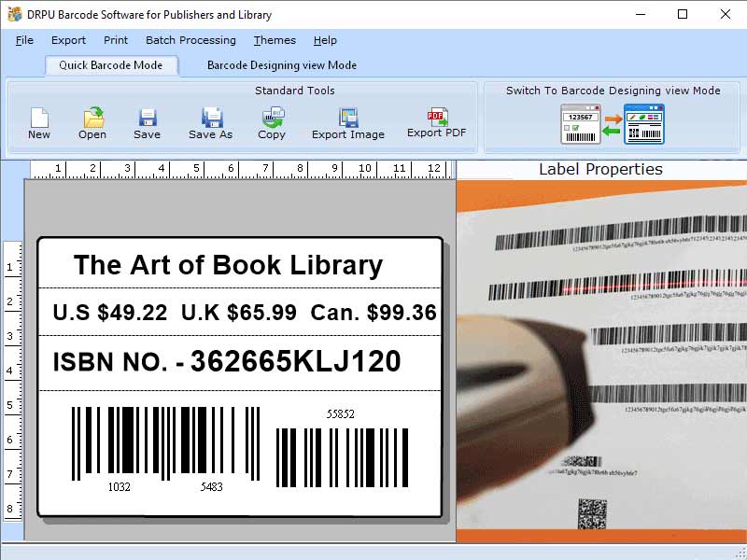
Task: Open an existing barcode design
Action: coord(92,122)
